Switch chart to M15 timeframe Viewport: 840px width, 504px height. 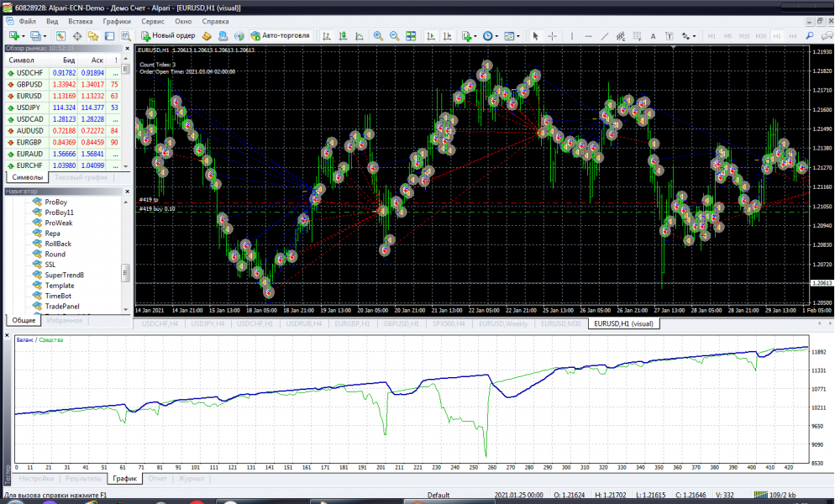click(744, 36)
